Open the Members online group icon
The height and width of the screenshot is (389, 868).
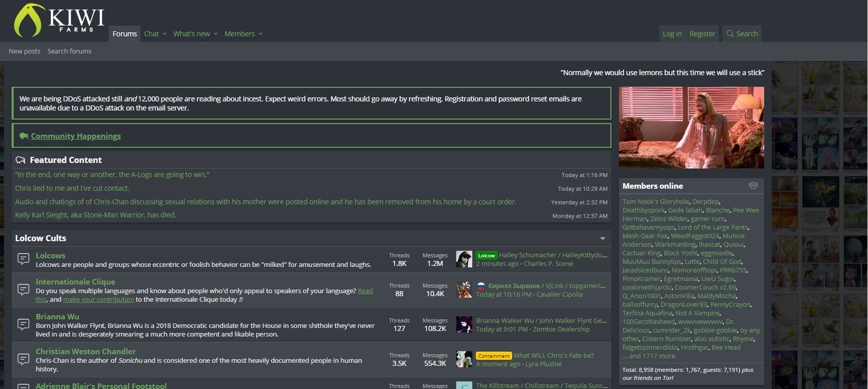pos(753,186)
